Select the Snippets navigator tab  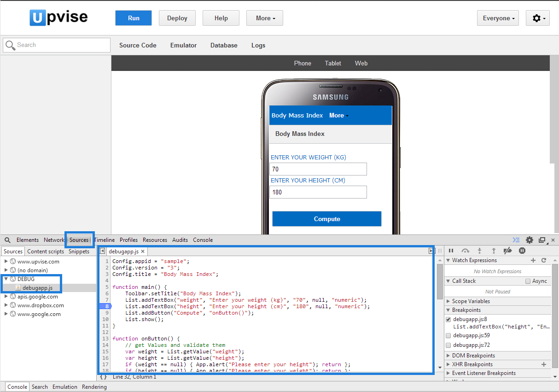(79, 252)
